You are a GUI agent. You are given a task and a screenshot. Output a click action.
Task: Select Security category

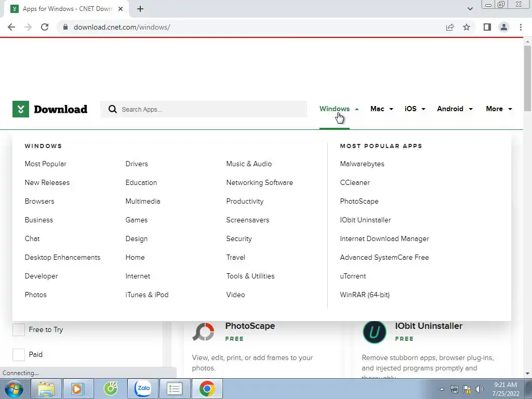(x=239, y=239)
